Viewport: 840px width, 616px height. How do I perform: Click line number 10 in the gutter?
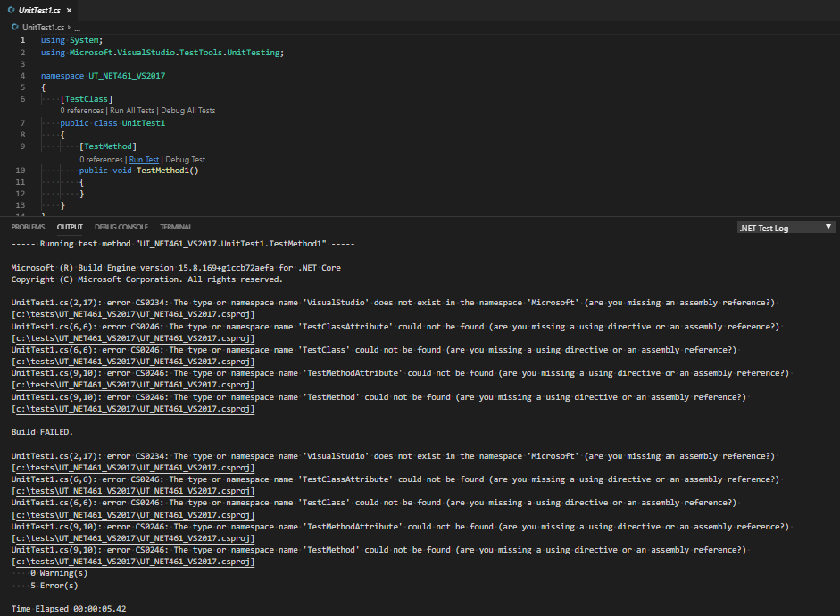point(20,170)
